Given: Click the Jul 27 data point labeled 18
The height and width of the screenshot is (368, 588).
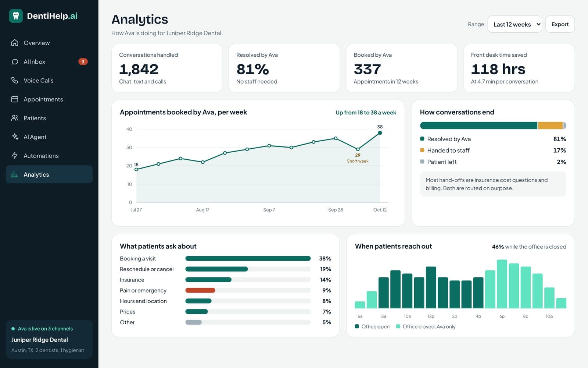Looking at the screenshot, I should 136,169.
